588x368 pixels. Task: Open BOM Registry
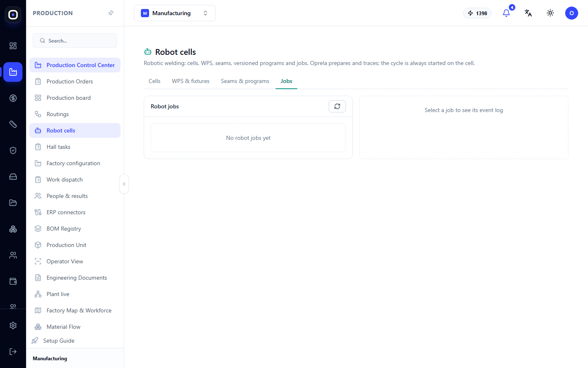coord(75,229)
